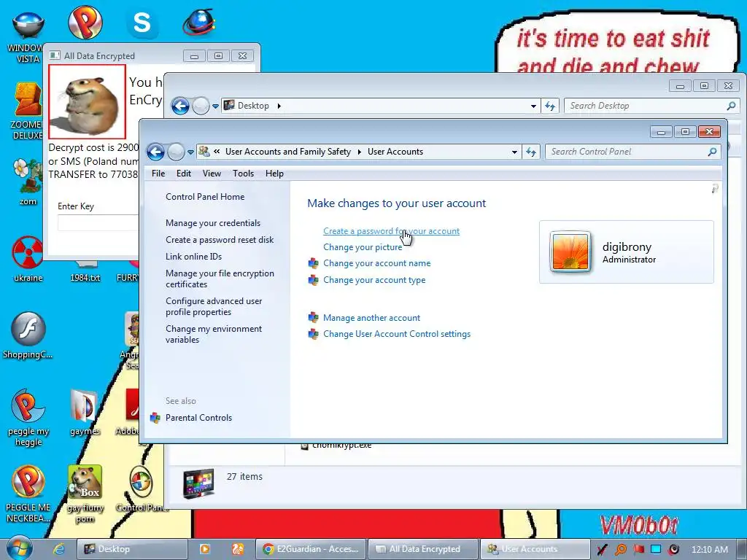Click Change my environment variables
Screen dimensions: 747x560
point(214,334)
